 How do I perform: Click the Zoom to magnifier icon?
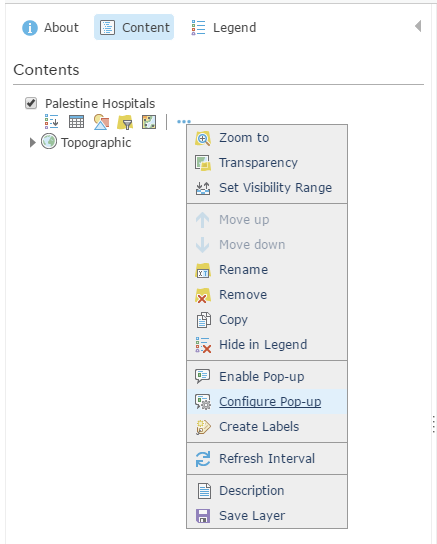pyautogui.click(x=203, y=138)
